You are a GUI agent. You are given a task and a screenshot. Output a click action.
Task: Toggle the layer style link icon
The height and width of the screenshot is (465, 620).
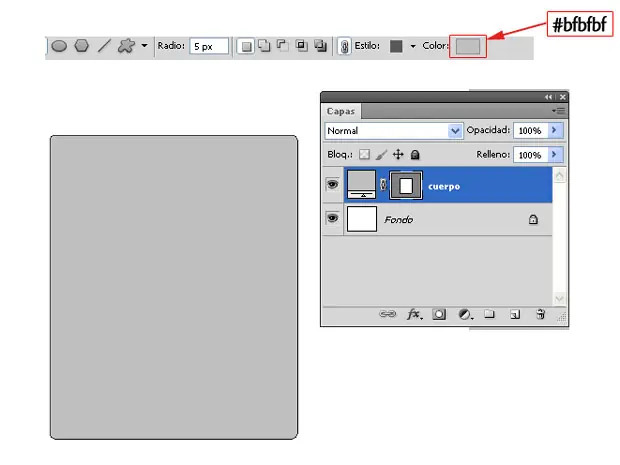(x=344, y=47)
